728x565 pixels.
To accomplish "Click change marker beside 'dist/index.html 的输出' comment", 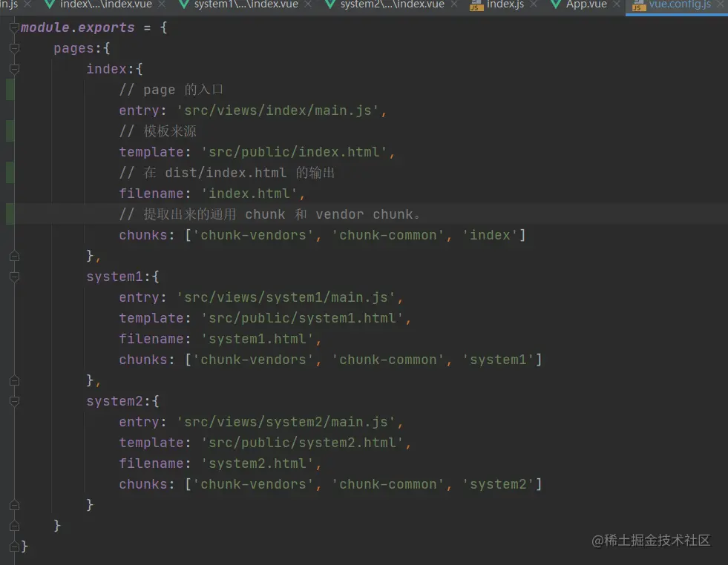I will tap(10, 173).
